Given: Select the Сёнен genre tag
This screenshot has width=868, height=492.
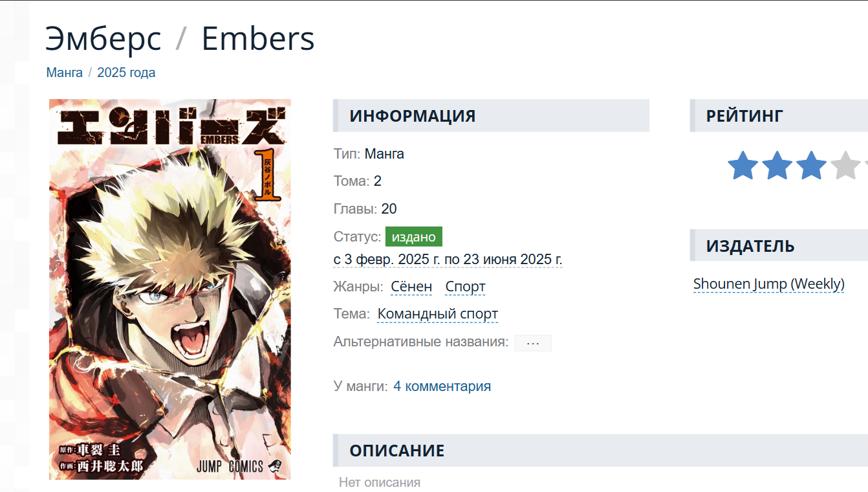Looking at the screenshot, I should click(x=411, y=287).
